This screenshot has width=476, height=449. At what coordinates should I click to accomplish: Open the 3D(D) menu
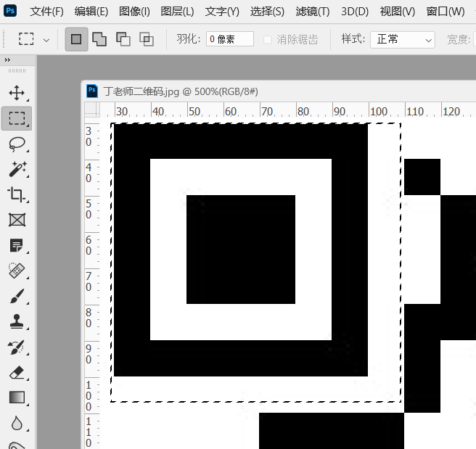coord(355,12)
